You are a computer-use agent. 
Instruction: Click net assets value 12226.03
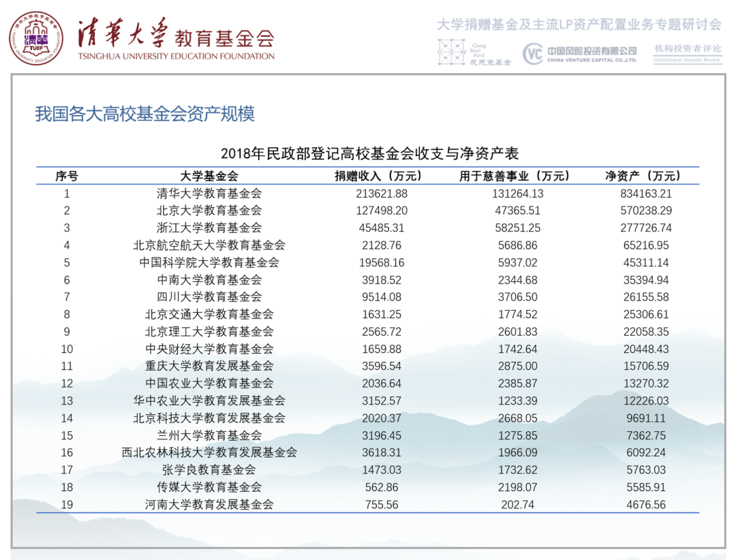[x=646, y=401]
